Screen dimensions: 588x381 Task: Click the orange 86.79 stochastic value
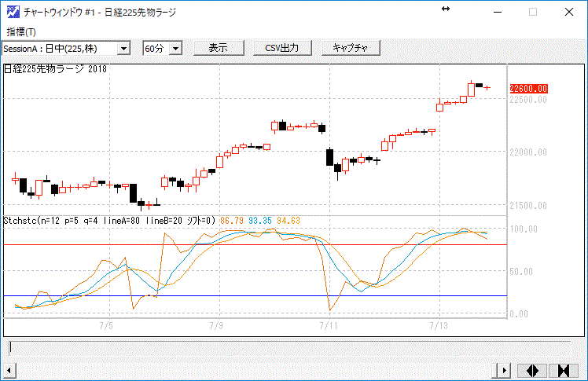(x=232, y=221)
